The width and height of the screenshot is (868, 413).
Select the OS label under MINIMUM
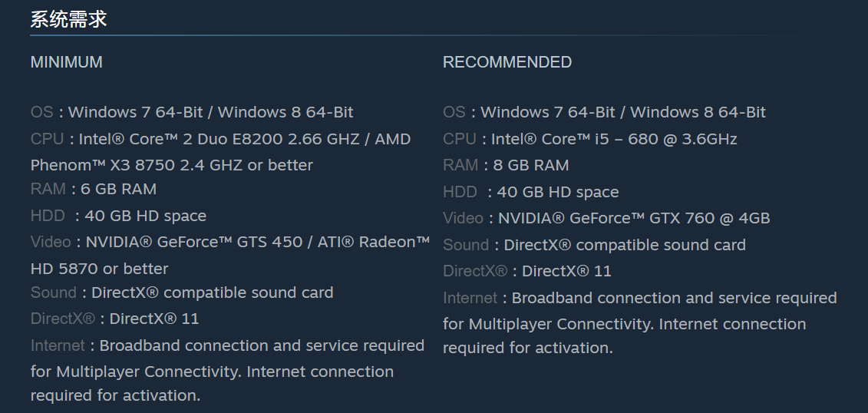pos(41,112)
